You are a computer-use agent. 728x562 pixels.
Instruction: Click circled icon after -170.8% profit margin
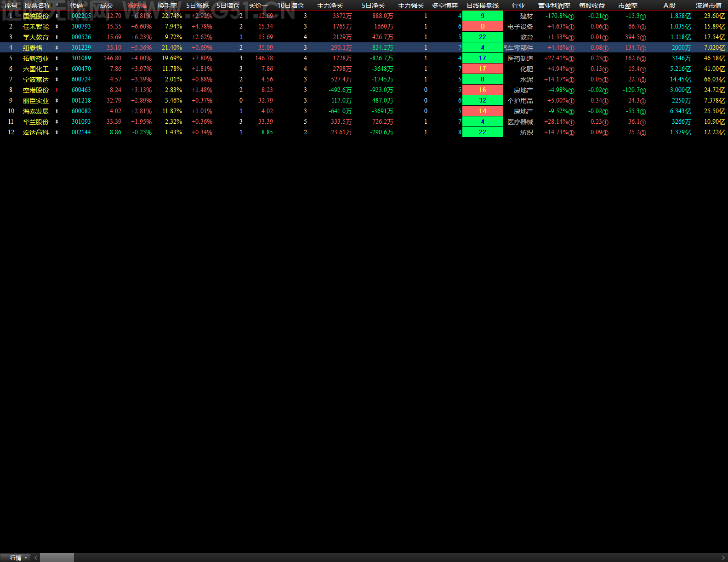pos(572,17)
